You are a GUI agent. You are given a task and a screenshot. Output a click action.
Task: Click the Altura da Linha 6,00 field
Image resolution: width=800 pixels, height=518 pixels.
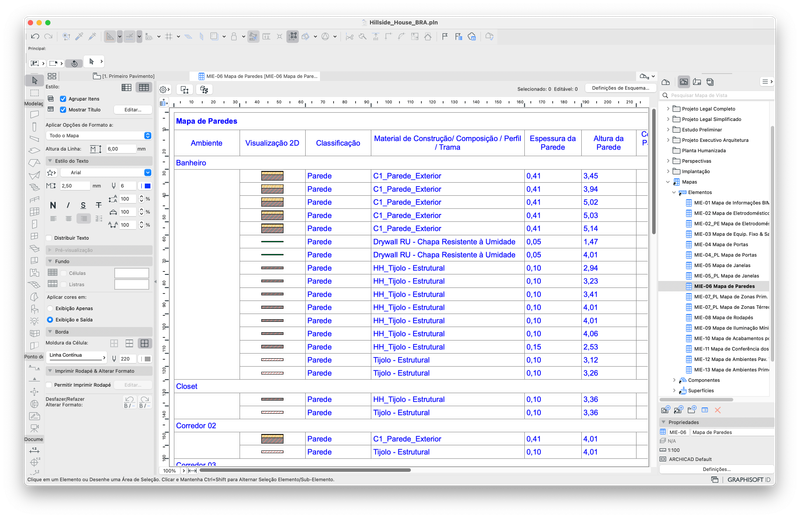click(120, 149)
